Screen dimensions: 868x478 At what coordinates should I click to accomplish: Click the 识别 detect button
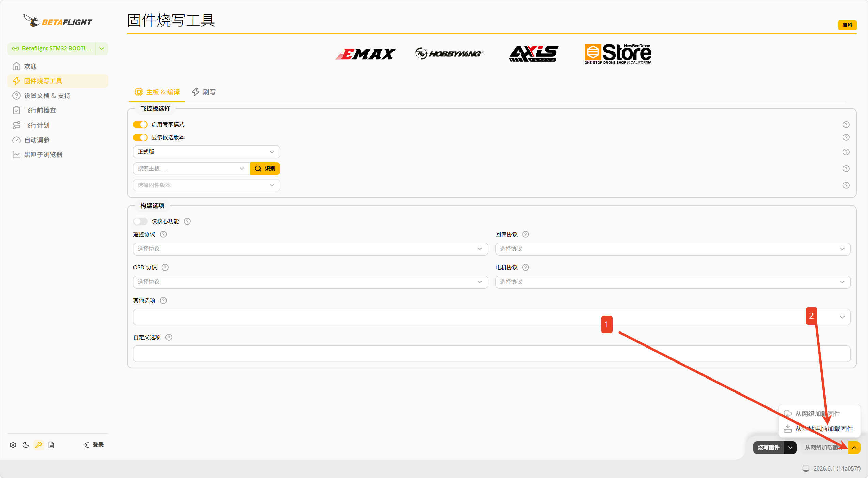(x=265, y=169)
